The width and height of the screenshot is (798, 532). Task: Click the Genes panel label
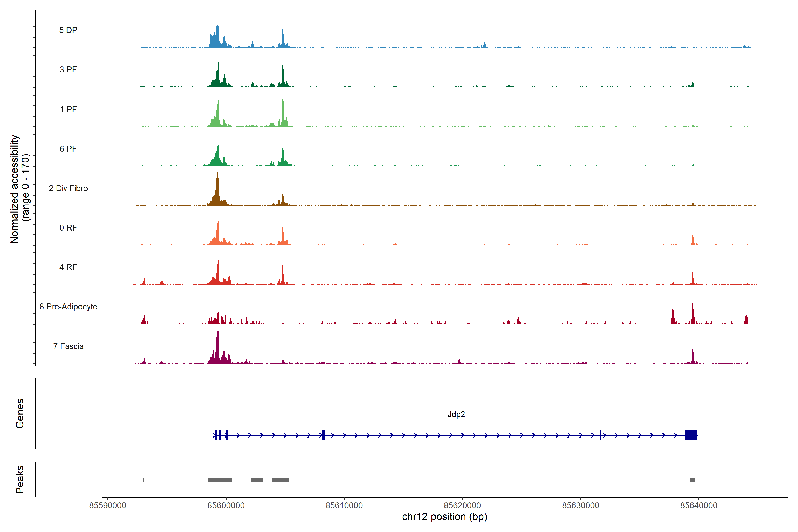pos(20,414)
